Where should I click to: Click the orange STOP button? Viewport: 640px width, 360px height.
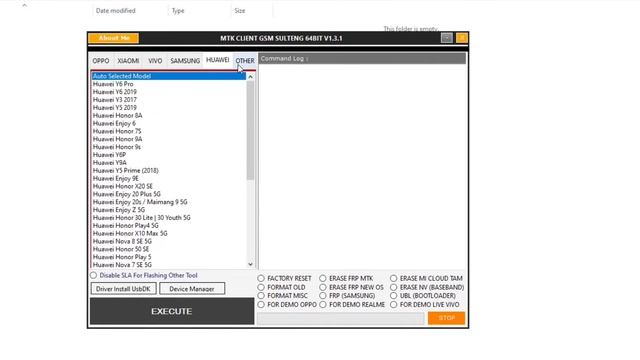point(447,318)
